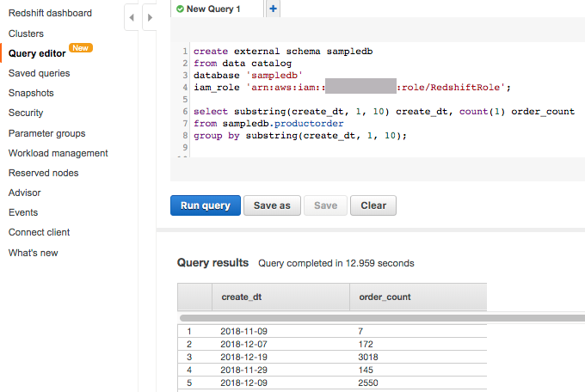Click the 'group by substring' line
585x392 pixels.
pyautogui.click(x=300, y=135)
